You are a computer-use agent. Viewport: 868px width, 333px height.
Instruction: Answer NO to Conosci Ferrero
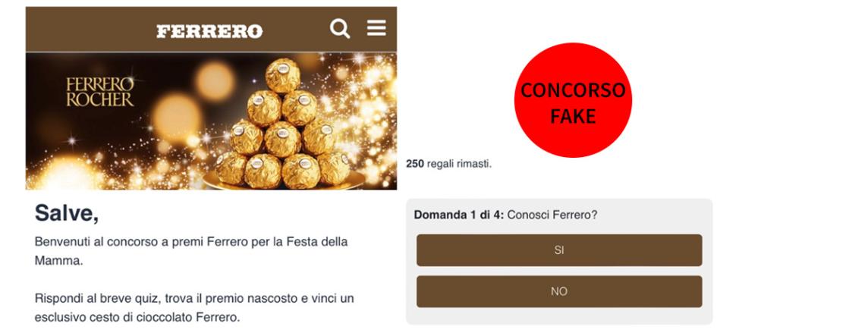pos(559,291)
